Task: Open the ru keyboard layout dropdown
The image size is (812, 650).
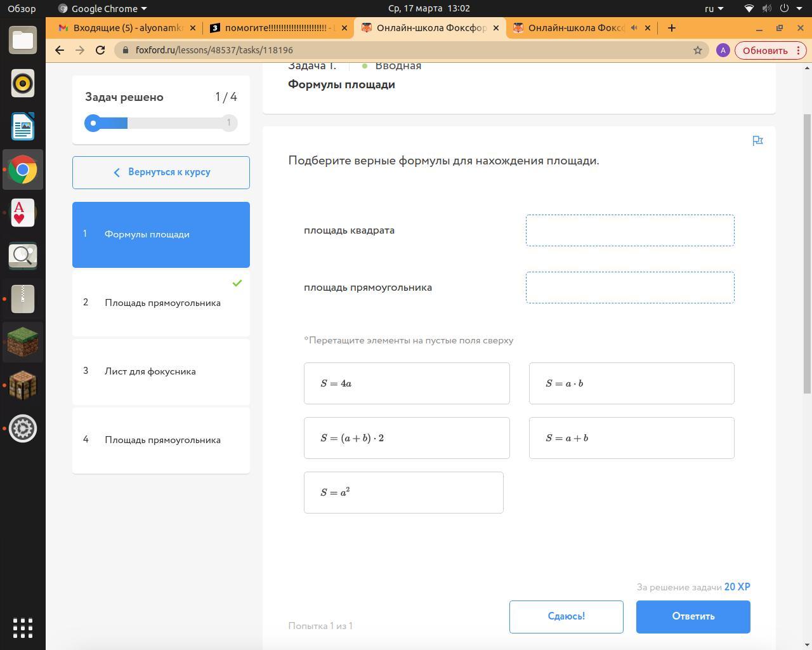Action: coord(714,8)
